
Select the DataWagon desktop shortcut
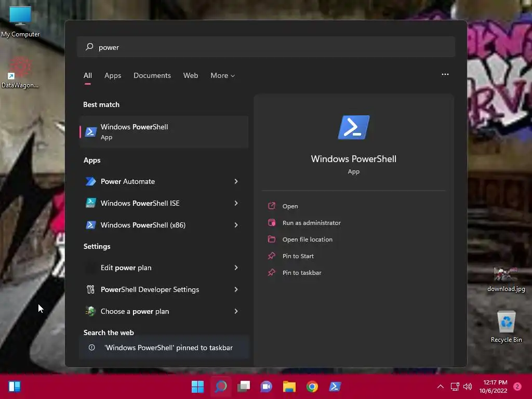point(20,72)
